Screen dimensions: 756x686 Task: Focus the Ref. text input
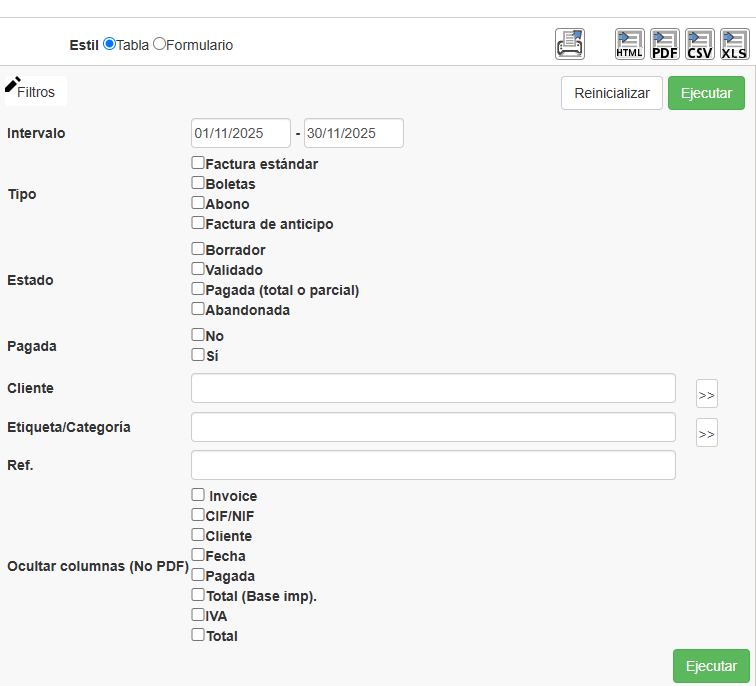[433, 465]
